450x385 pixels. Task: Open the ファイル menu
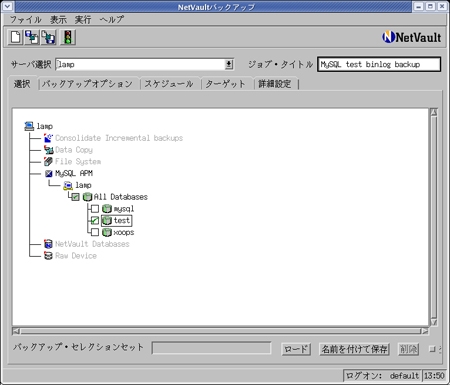(25, 19)
